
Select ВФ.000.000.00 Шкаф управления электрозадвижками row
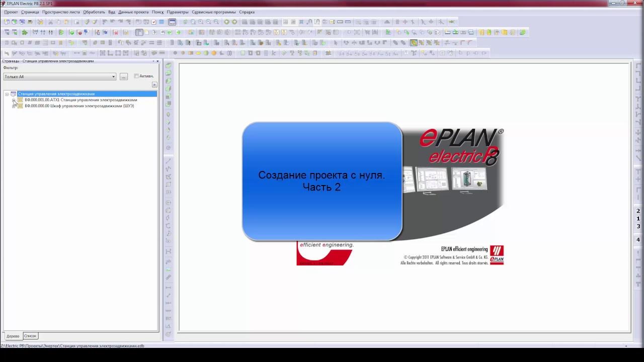point(79,106)
